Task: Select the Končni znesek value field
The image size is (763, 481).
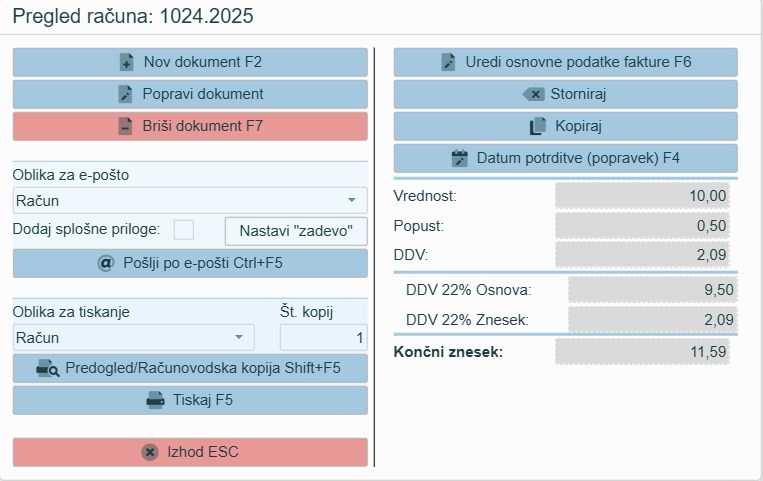Action: pos(645,352)
